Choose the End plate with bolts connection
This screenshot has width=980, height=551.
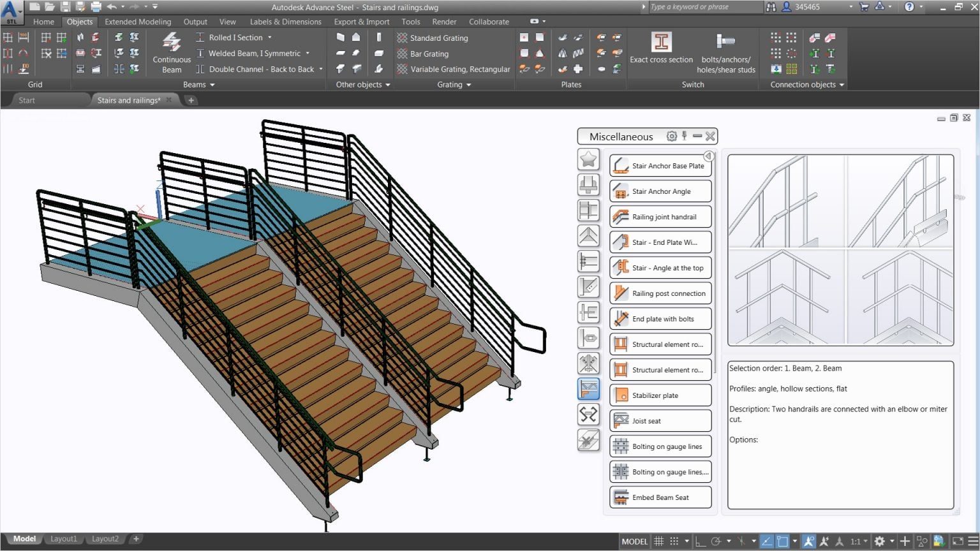pos(660,318)
